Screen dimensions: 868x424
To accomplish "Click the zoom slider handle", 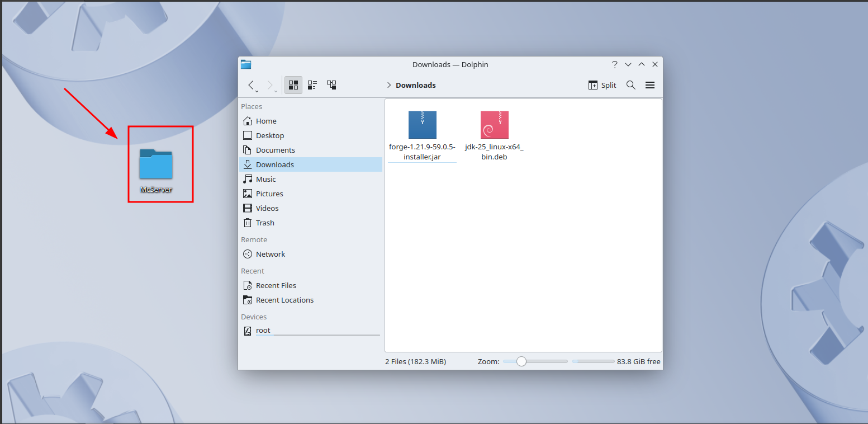I will pyautogui.click(x=521, y=361).
